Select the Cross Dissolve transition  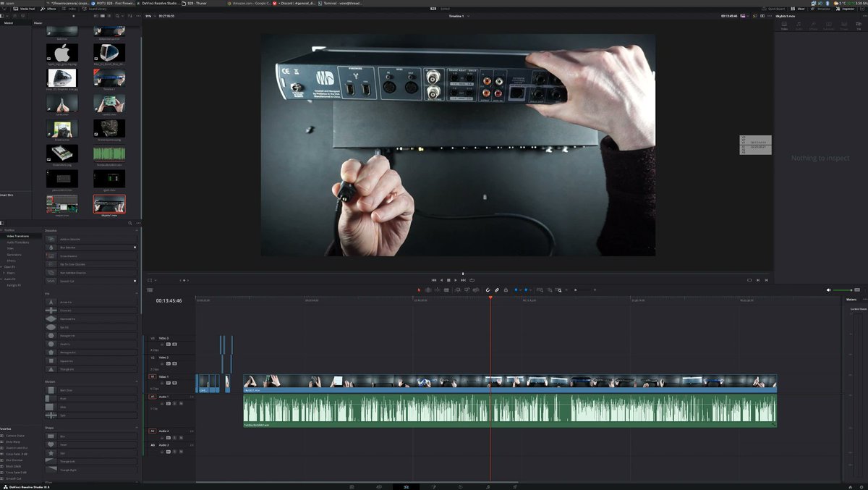pyautogui.click(x=90, y=256)
